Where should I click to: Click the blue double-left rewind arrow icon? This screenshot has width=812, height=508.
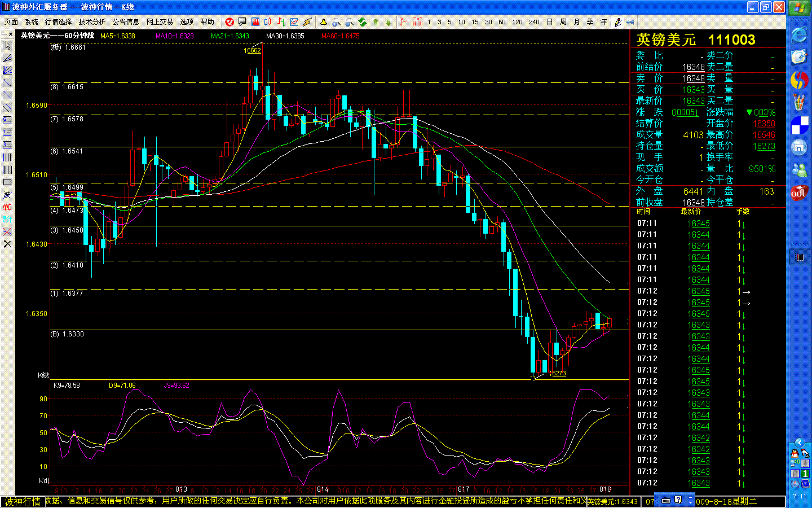pos(630,22)
